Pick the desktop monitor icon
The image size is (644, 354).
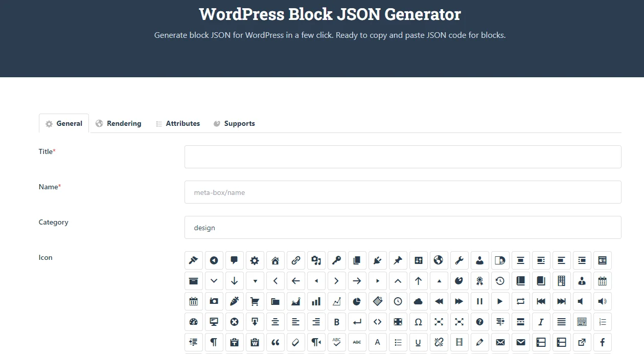click(x=214, y=322)
